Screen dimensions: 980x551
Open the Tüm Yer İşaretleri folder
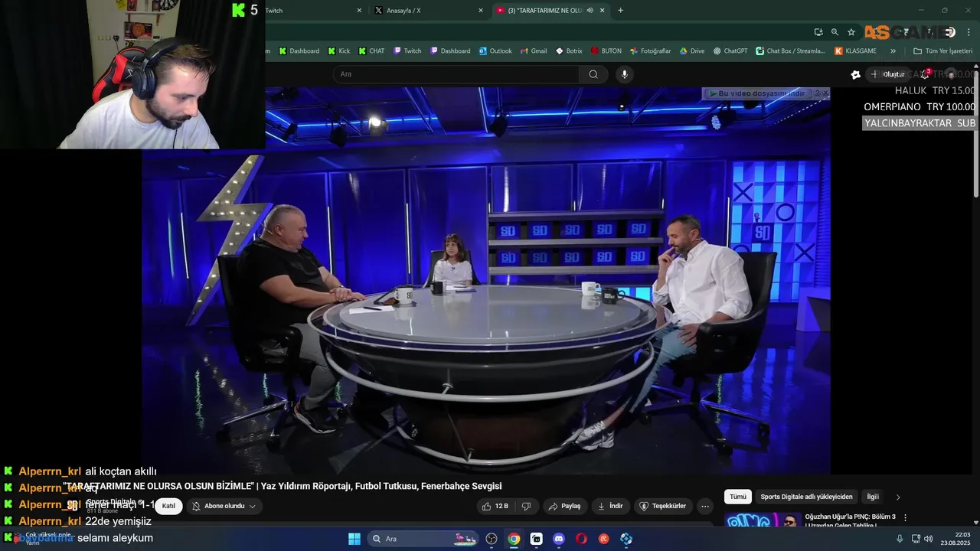click(943, 51)
